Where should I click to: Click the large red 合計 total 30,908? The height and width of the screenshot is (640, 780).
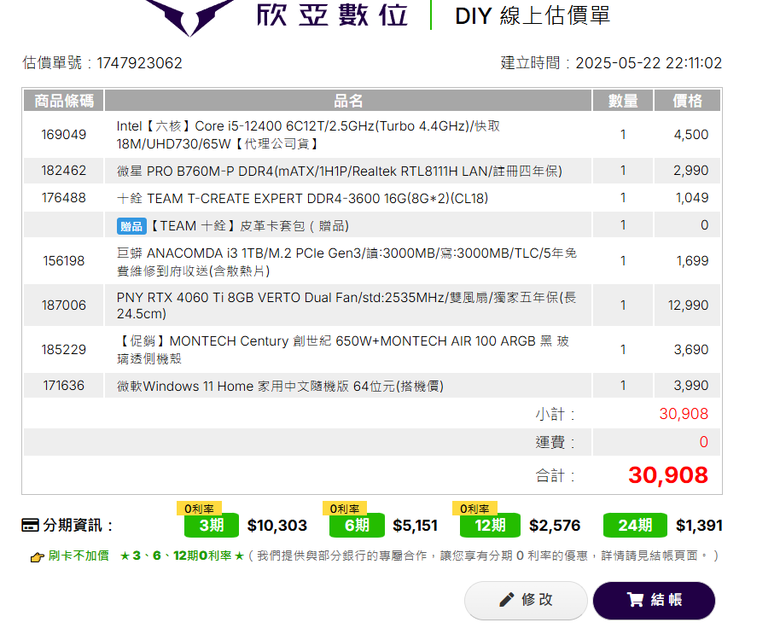click(x=668, y=475)
